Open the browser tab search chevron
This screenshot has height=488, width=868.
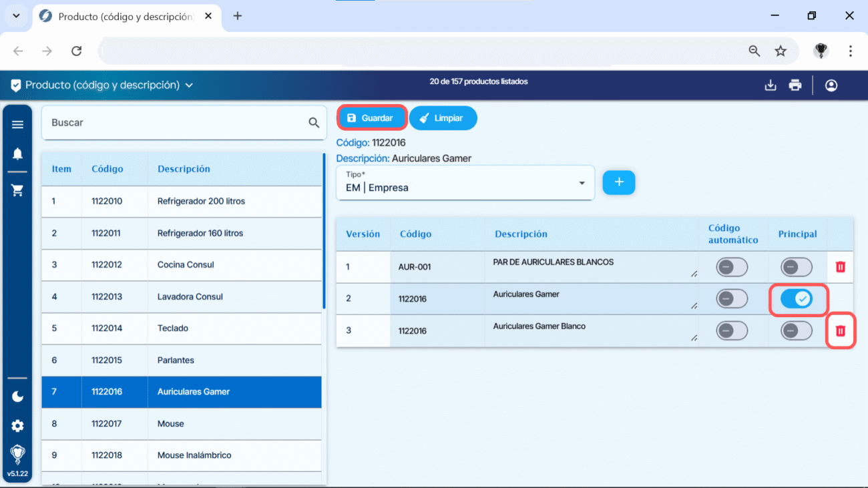[x=16, y=16]
